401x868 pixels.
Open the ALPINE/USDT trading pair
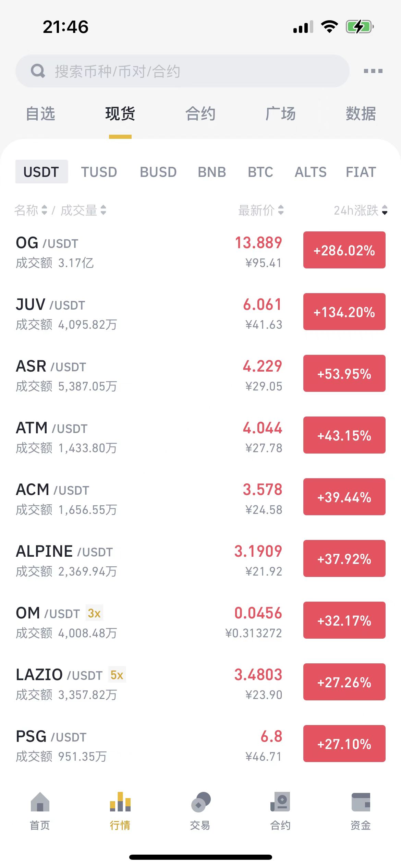tap(200, 558)
